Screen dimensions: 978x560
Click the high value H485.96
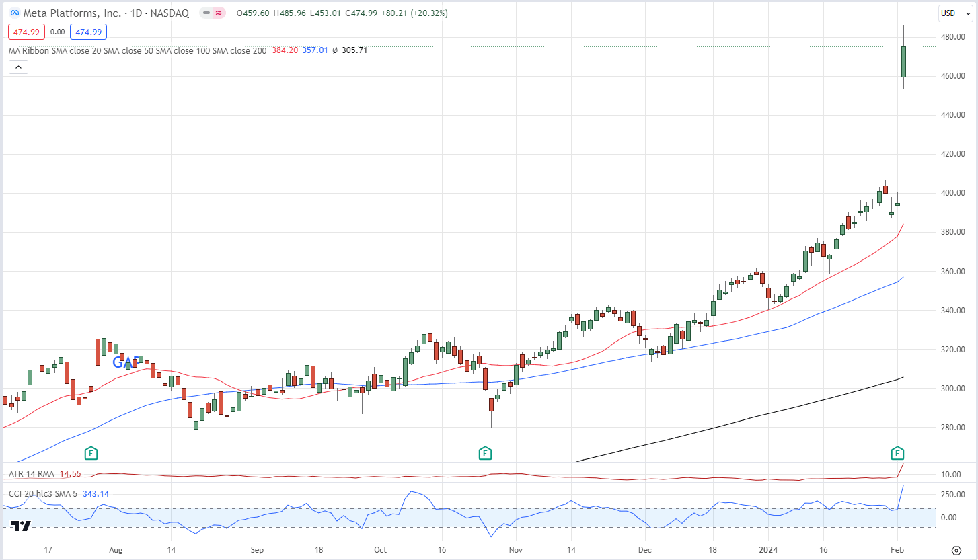tap(291, 13)
